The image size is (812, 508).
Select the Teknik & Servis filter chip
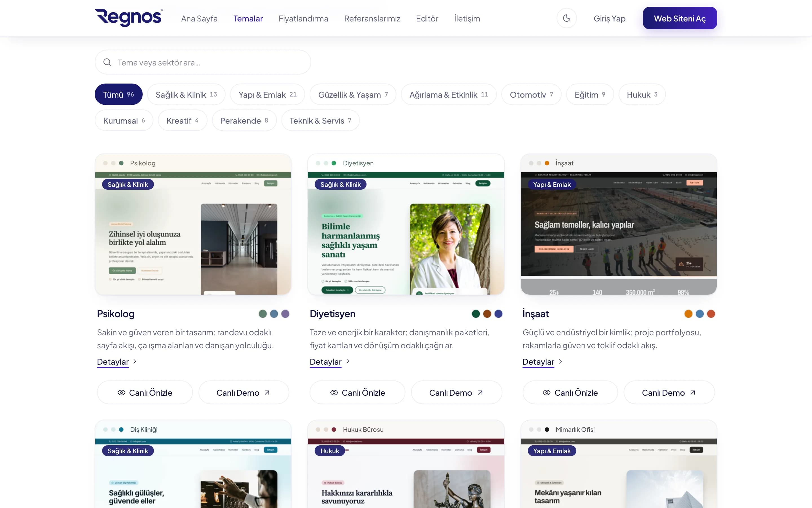pos(320,120)
